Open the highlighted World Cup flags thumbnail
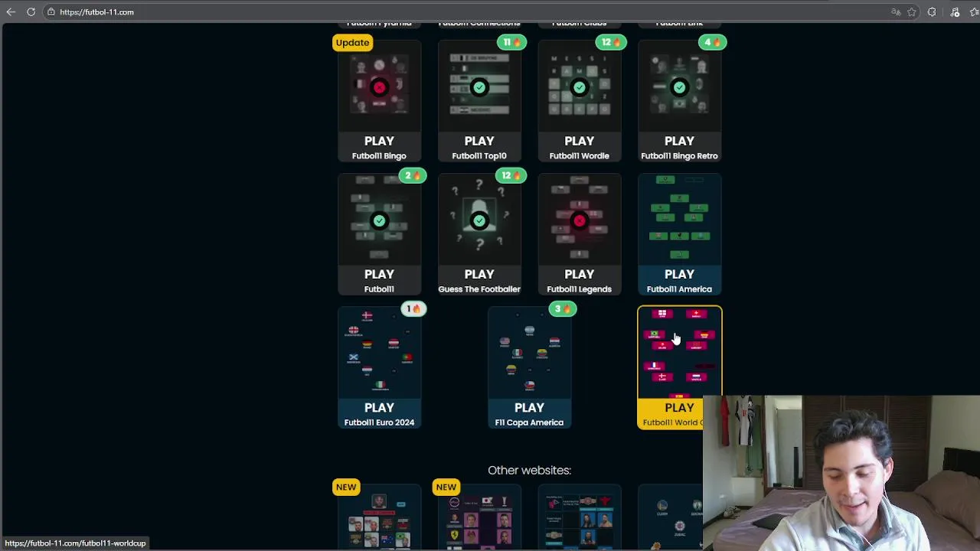This screenshot has height=551, width=980. point(679,353)
